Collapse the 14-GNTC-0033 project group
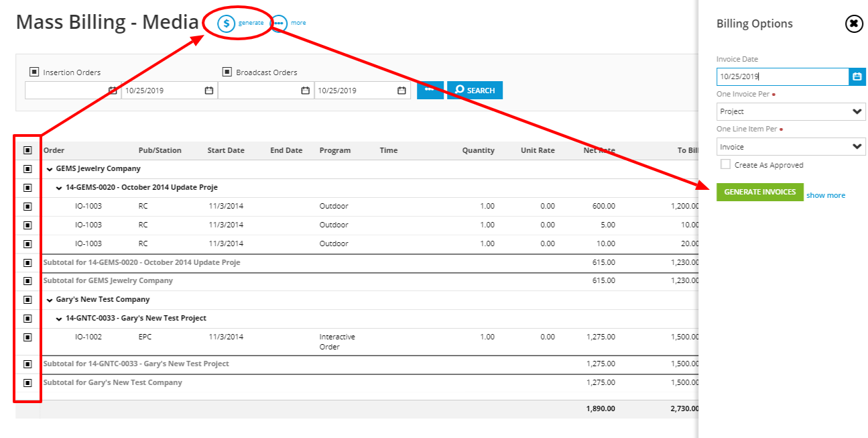 (59, 319)
